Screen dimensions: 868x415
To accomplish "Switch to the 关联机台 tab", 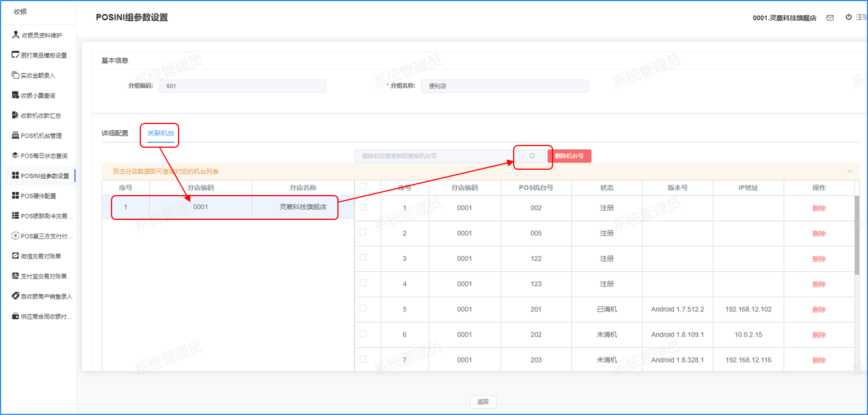I will [x=161, y=134].
